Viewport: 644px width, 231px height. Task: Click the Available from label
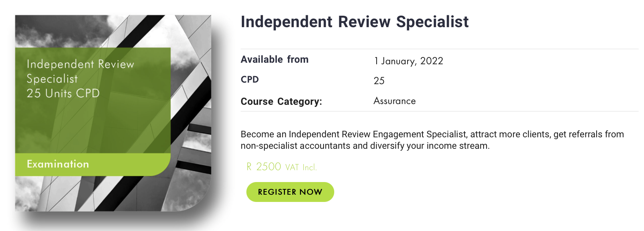click(275, 60)
